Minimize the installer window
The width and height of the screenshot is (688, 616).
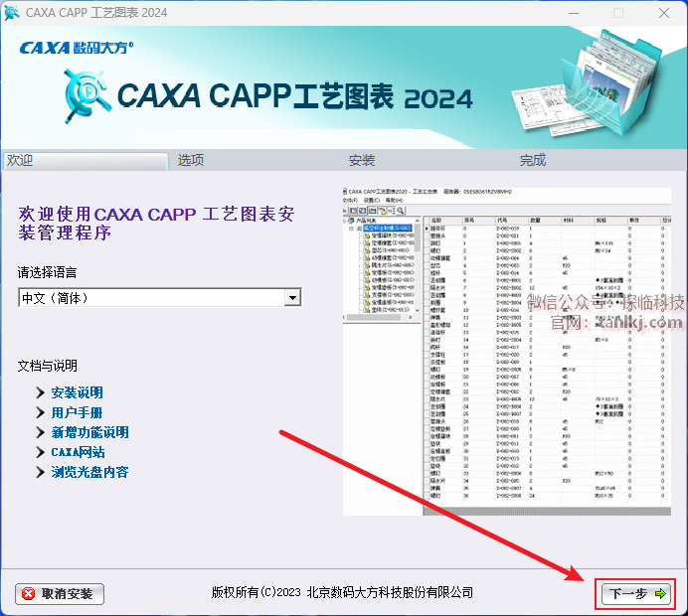click(x=574, y=13)
